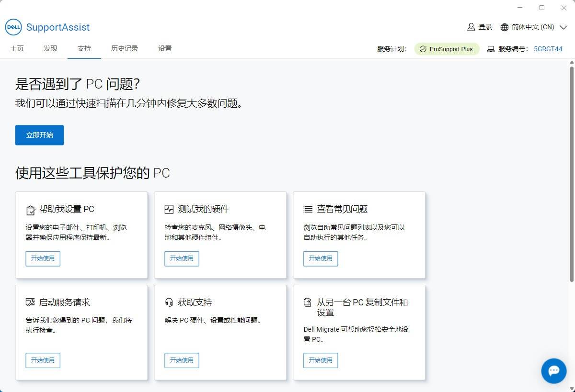Click the laptop icon beside 服务编号

[491, 49]
